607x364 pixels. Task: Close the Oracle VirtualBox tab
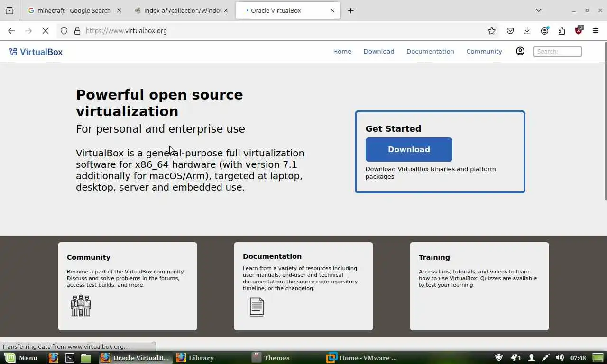(332, 10)
